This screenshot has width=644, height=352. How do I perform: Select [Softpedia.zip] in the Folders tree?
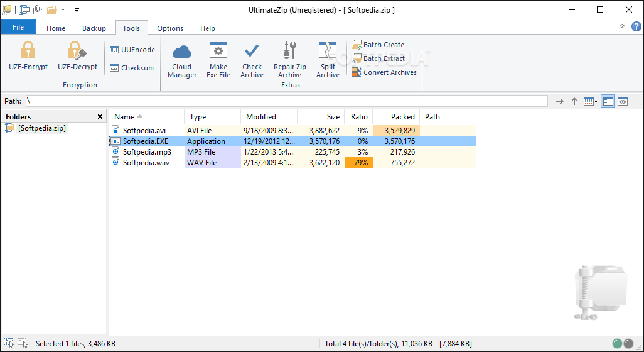tap(41, 128)
